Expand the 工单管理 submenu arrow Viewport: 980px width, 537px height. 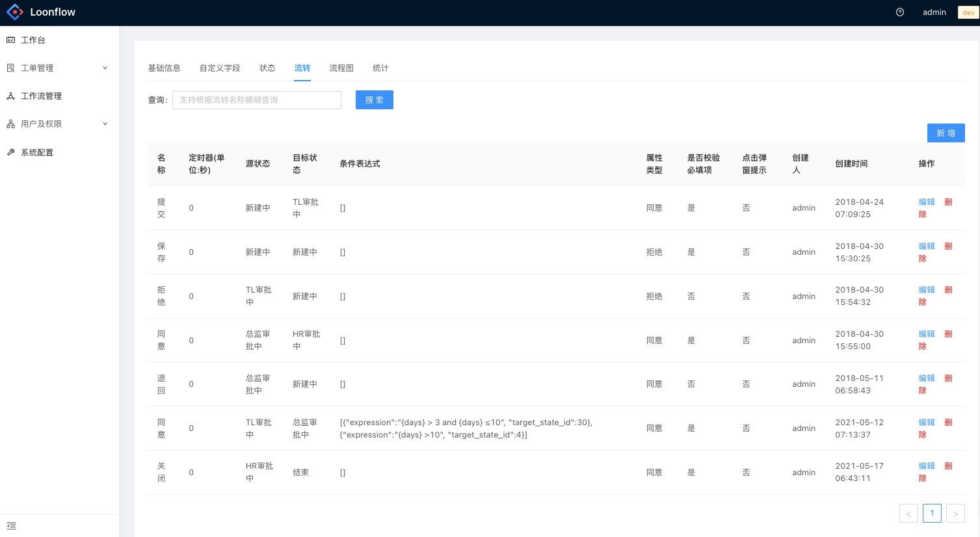[x=105, y=68]
